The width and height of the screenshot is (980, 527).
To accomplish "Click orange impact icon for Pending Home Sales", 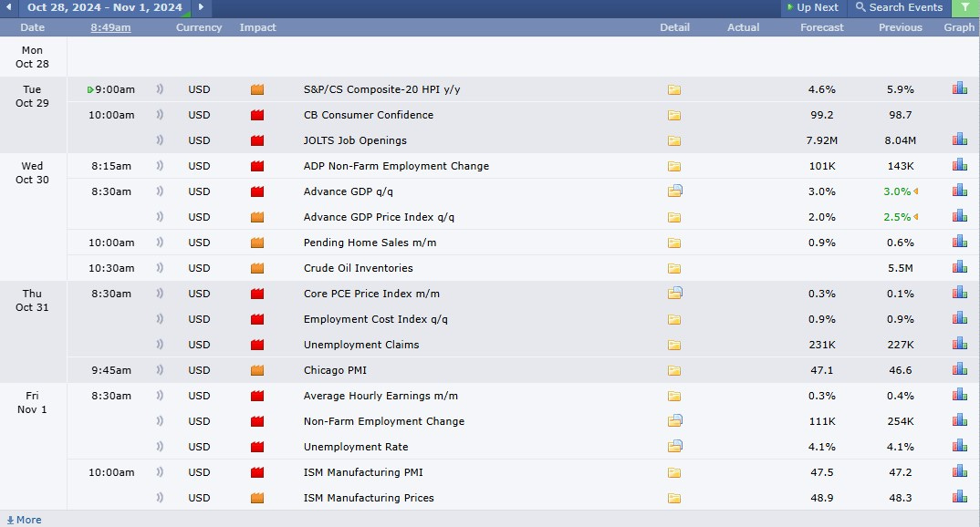I will point(257,243).
